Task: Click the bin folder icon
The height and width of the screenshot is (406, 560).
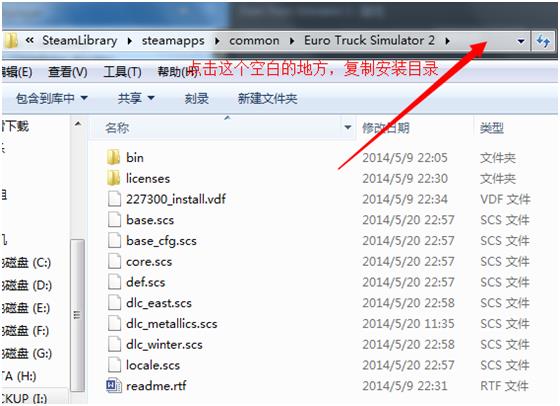Action: [x=113, y=157]
